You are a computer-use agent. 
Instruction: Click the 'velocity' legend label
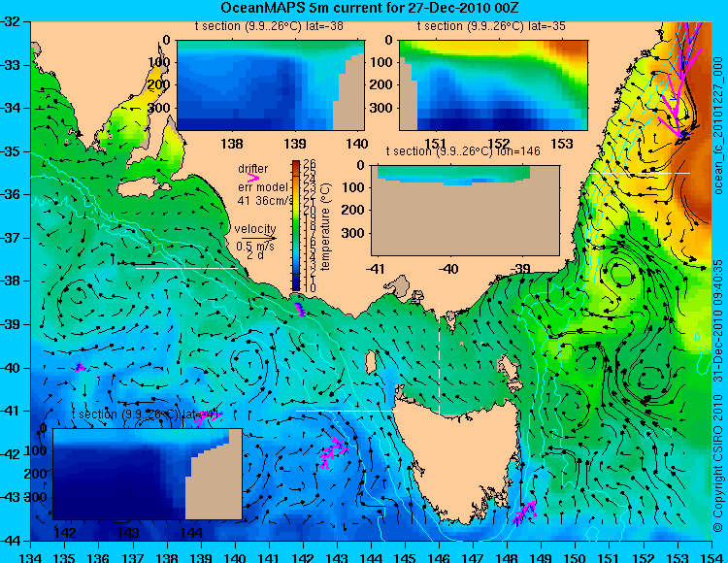(x=255, y=229)
